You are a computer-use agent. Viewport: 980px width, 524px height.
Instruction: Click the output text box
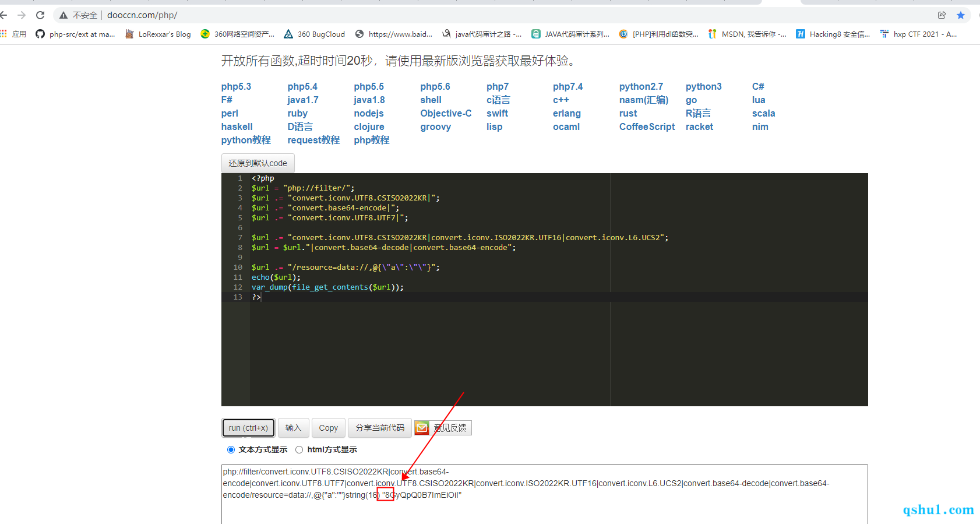(x=545, y=494)
